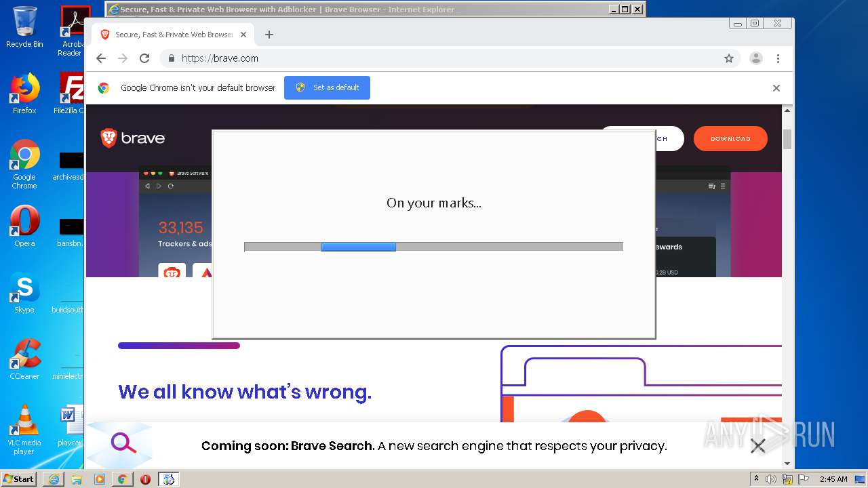
Task: Dismiss the default browser infobar
Action: (x=776, y=88)
